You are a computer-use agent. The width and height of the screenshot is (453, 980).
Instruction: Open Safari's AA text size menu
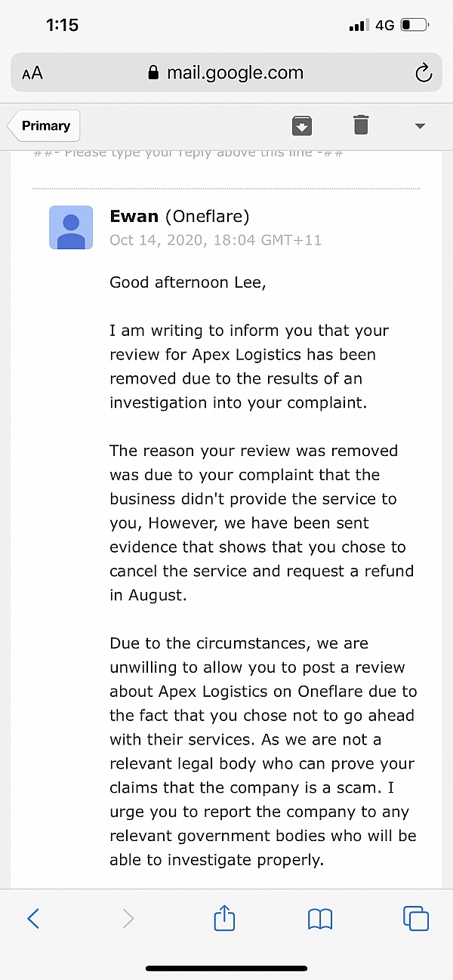point(32,73)
